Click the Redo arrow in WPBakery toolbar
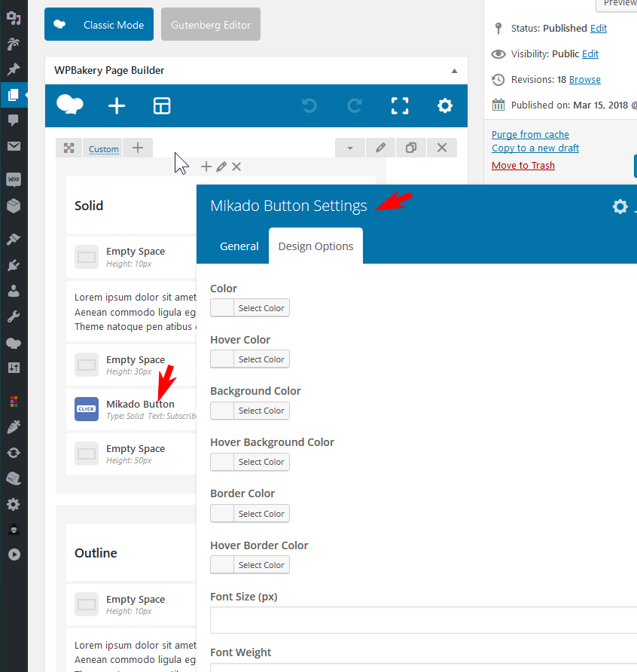 coord(355,105)
